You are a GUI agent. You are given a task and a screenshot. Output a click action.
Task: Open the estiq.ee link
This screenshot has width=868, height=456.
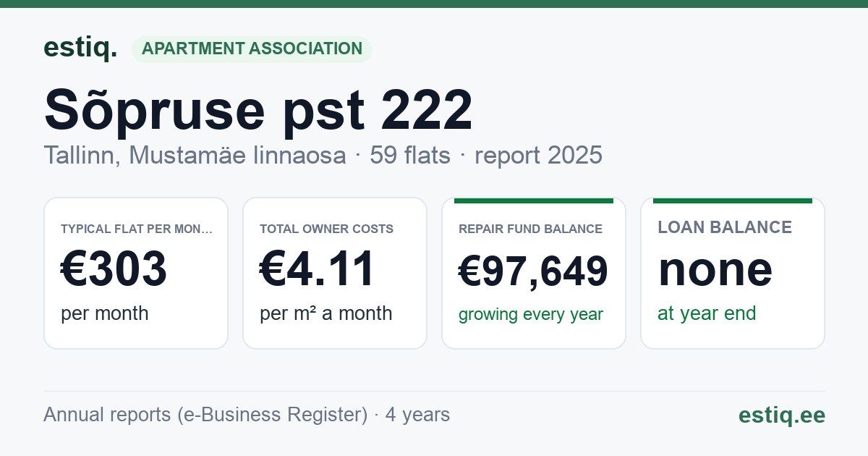click(x=782, y=415)
